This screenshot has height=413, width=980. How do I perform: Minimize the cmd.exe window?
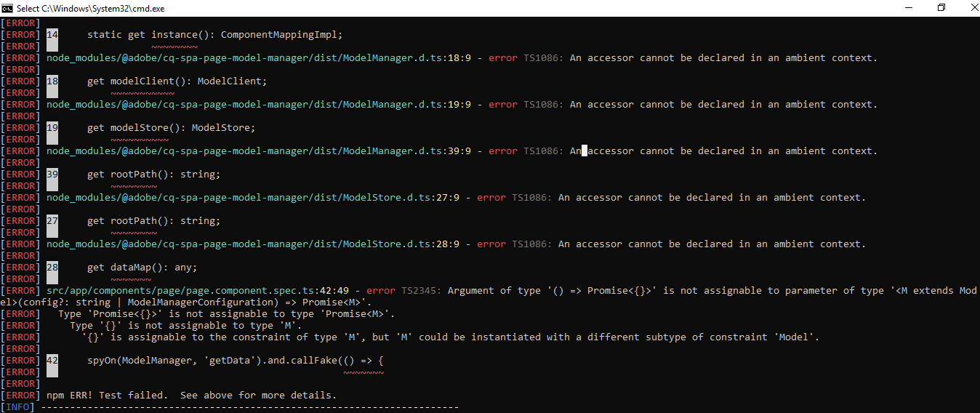coord(907,8)
